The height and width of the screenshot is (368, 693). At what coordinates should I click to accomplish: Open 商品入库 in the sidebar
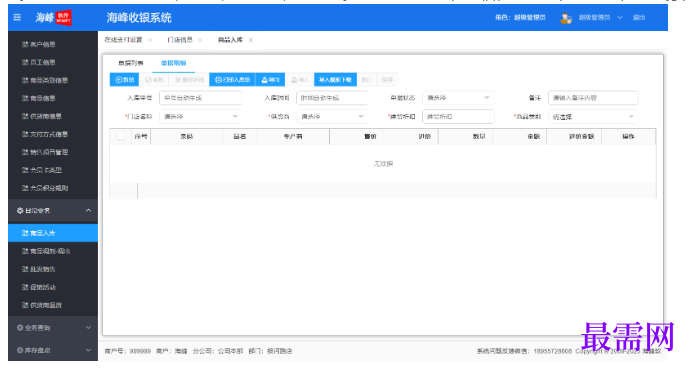(x=53, y=233)
